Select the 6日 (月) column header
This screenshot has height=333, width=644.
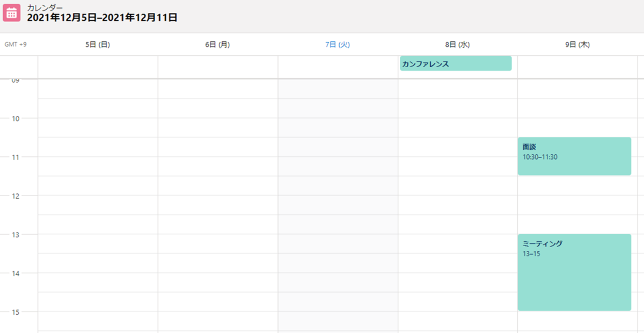217,45
